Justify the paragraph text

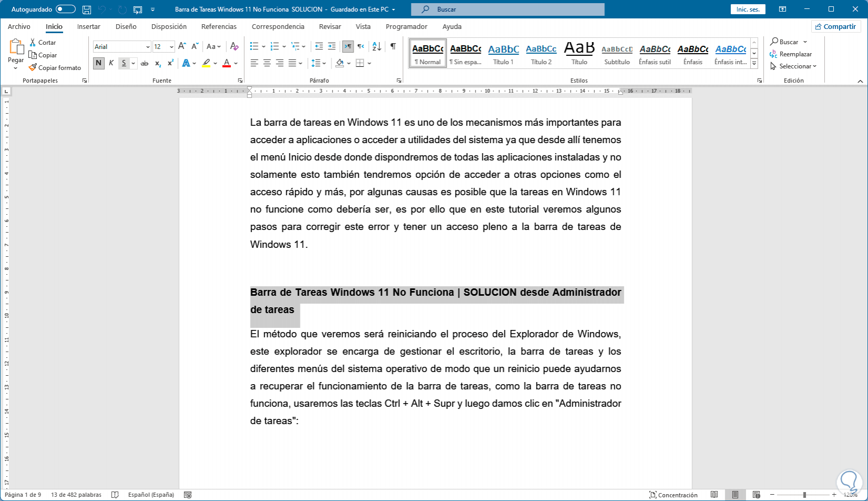[x=292, y=63]
